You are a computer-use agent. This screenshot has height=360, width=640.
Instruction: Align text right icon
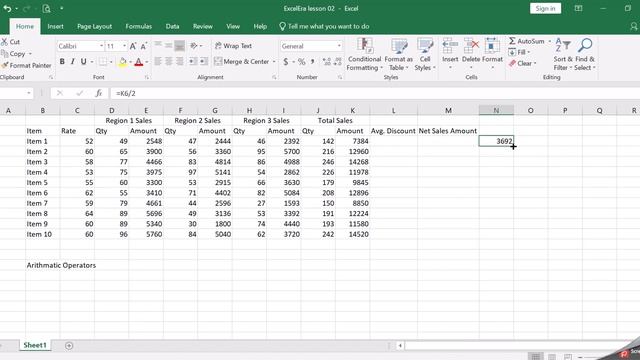point(179,62)
